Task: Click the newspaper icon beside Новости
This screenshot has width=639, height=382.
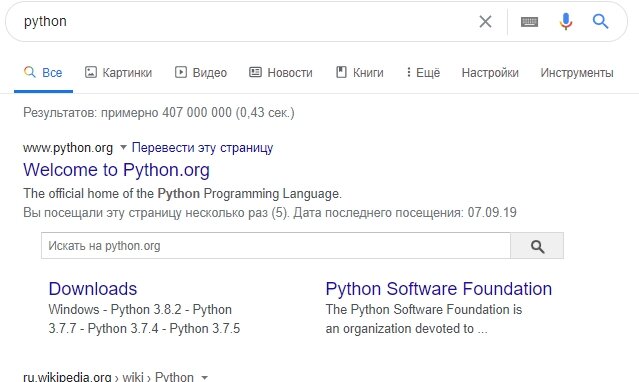Action: (256, 73)
